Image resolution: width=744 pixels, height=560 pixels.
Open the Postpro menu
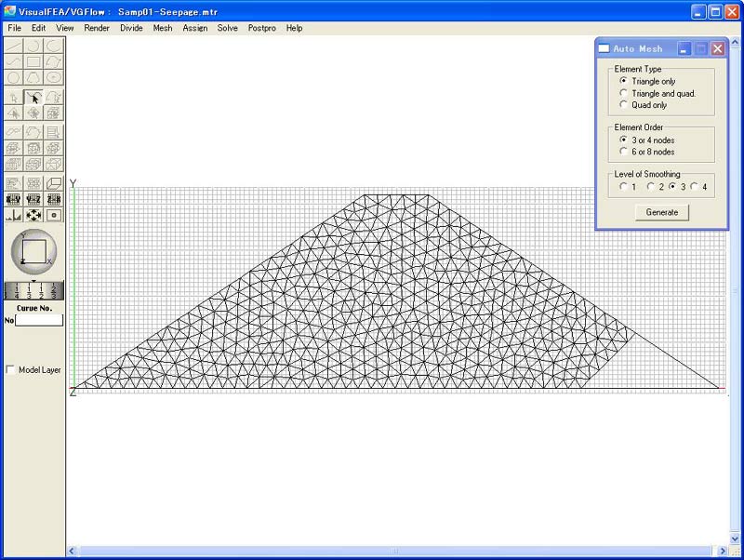pos(261,28)
